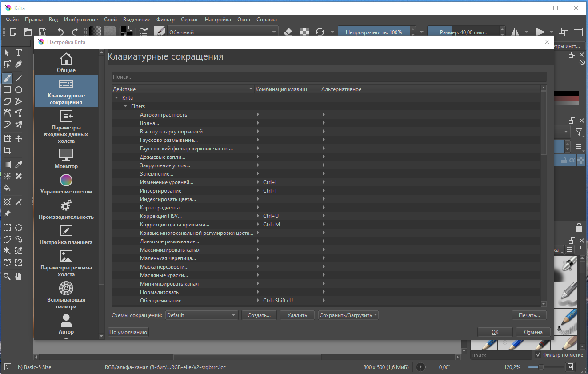Image resolution: width=588 pixels, height=374 pixels.
Task: Open the Tablet settings (Настройка планшета) page
Action: [x=66, y=235]
